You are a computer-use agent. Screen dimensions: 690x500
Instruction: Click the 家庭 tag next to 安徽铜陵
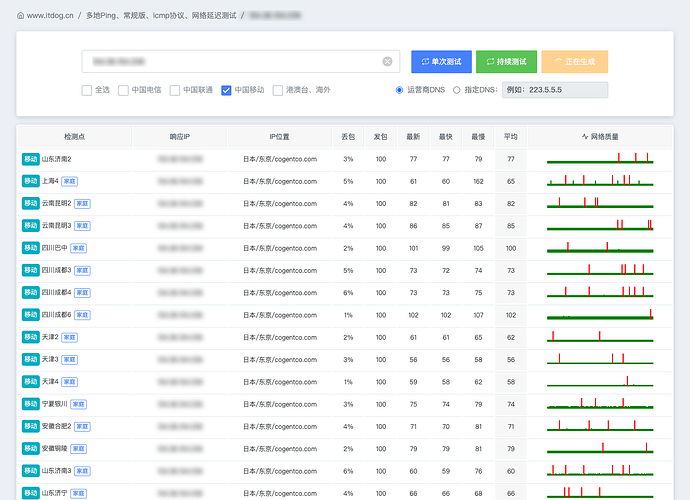pos(78,449)
